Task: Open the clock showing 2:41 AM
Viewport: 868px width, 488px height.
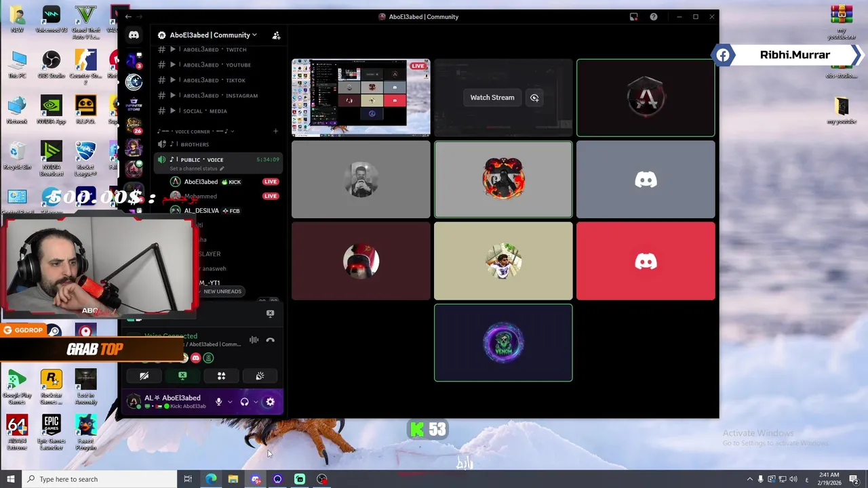Action: [x=829, y=479]
